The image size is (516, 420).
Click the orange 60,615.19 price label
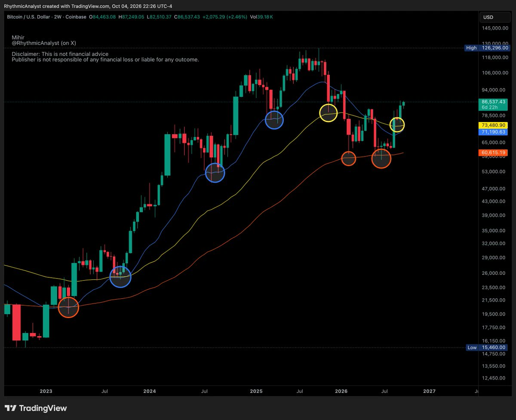pos(493,153)
